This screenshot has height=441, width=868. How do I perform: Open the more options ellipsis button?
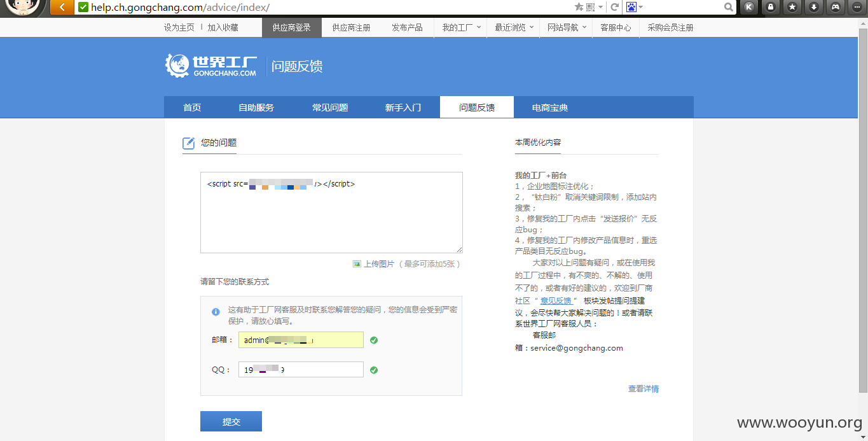click(856, 7)
